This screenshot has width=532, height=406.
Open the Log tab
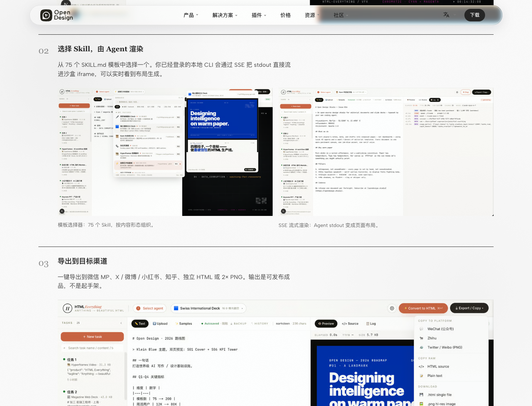click(371, 324)
